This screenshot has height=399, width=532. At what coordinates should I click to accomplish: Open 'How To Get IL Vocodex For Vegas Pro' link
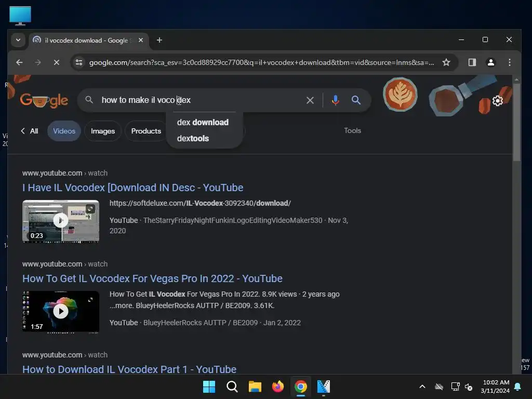(152, 278)
